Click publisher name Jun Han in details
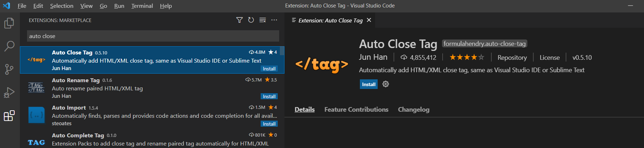Screen dimensions: 644x148 click(373, 57)
